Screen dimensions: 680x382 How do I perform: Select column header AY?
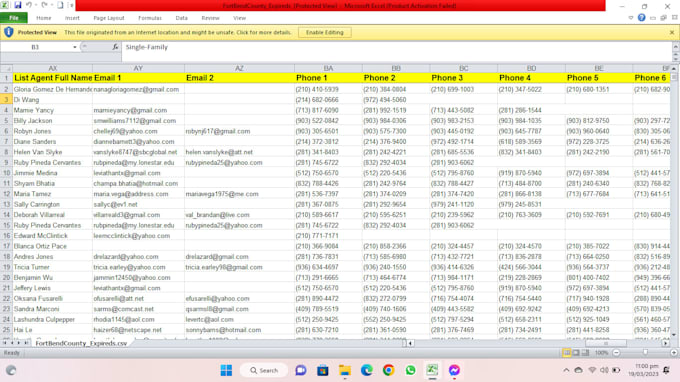tap(138, 68)
